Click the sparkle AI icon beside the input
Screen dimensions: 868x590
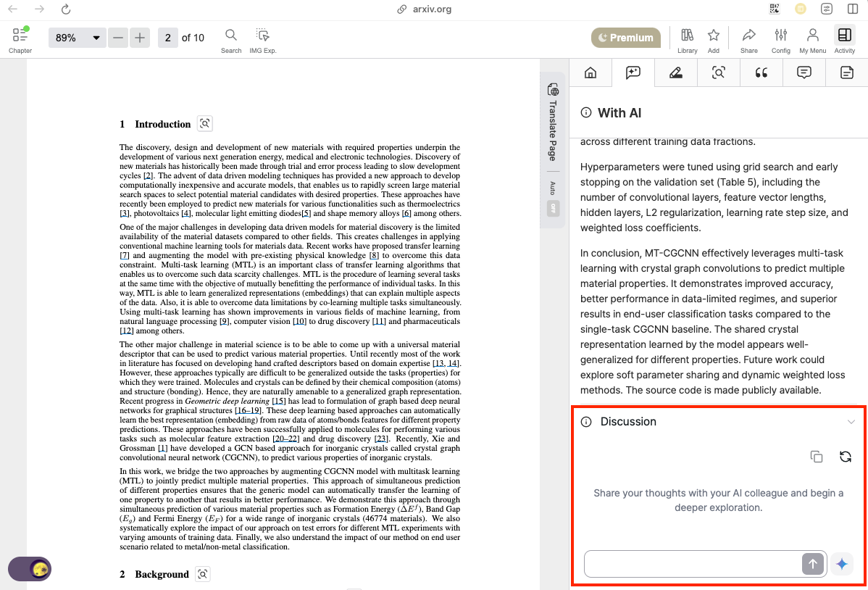[x=842, y=564]
